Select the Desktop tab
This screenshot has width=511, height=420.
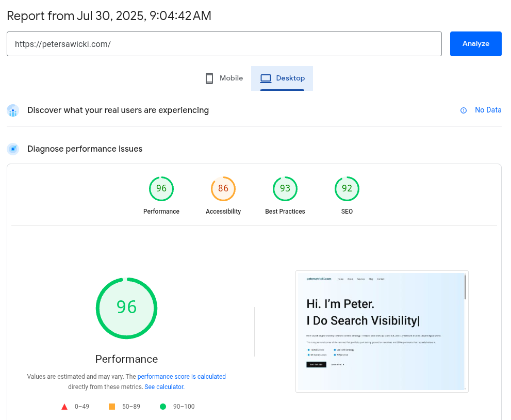(282, 78)
